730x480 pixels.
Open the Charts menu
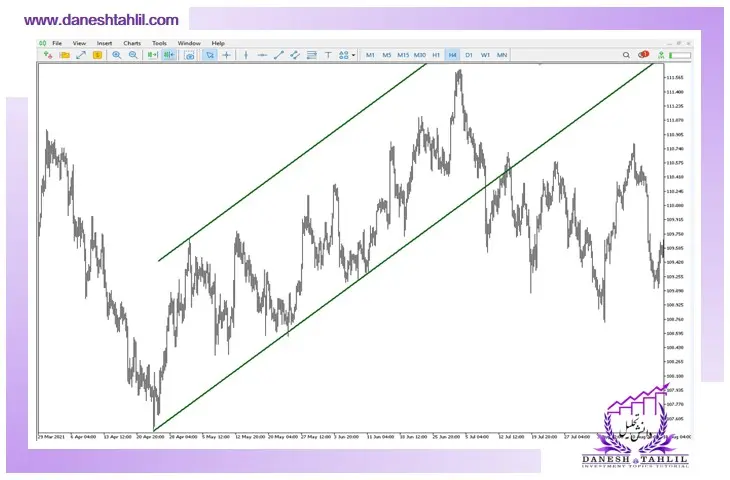tap(132, 44)
